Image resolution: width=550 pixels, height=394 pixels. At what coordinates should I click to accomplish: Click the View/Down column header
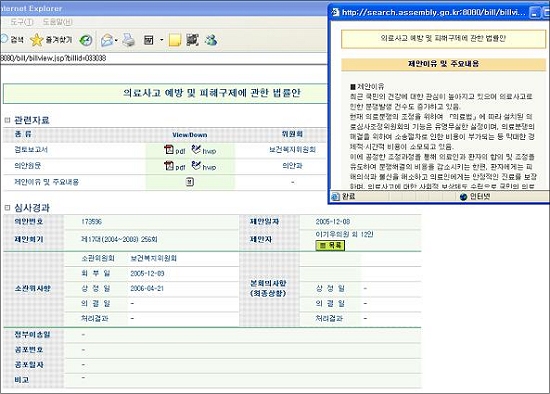(x=190, y=135)
